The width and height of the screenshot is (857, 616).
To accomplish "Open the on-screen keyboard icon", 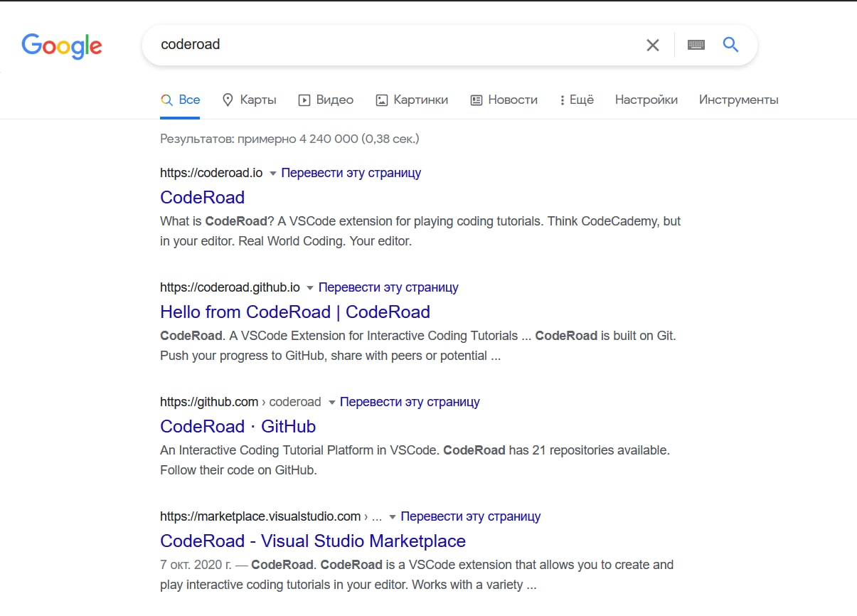I will click(x=696, y=45).
